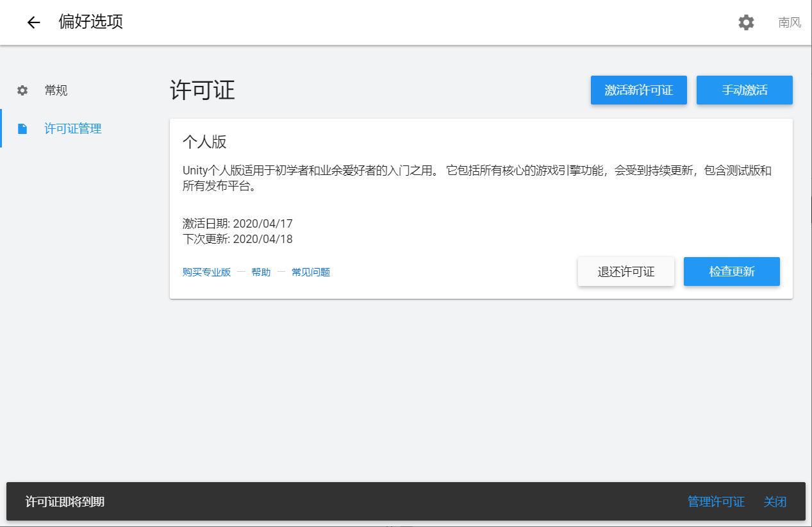Viewport: 812px width, 527px height.
Task: Click the 帮助 link
Action: (x=261, y=271)
